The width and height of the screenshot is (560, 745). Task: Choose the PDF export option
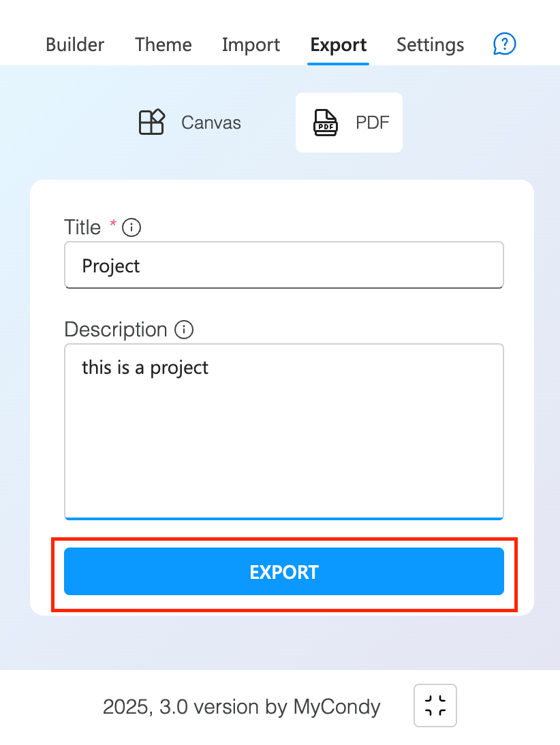(x=349, y=123)
